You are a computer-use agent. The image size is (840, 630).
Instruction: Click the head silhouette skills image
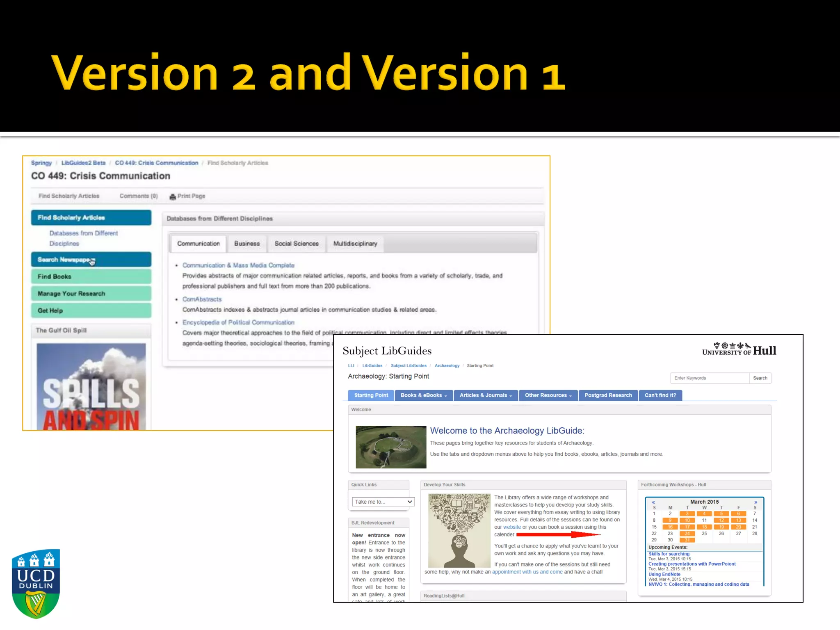click(x=459, y=530)
